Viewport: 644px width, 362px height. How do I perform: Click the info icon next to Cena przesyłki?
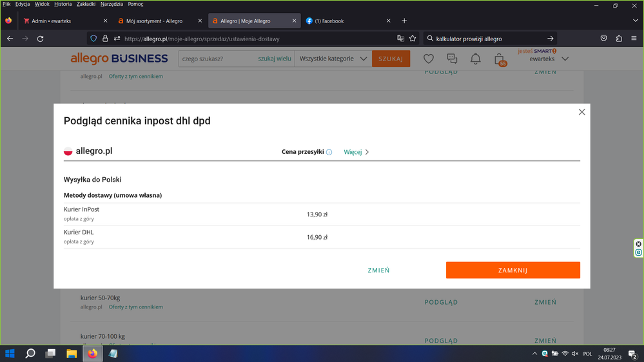pyautogui.click(x=329, y=152)
